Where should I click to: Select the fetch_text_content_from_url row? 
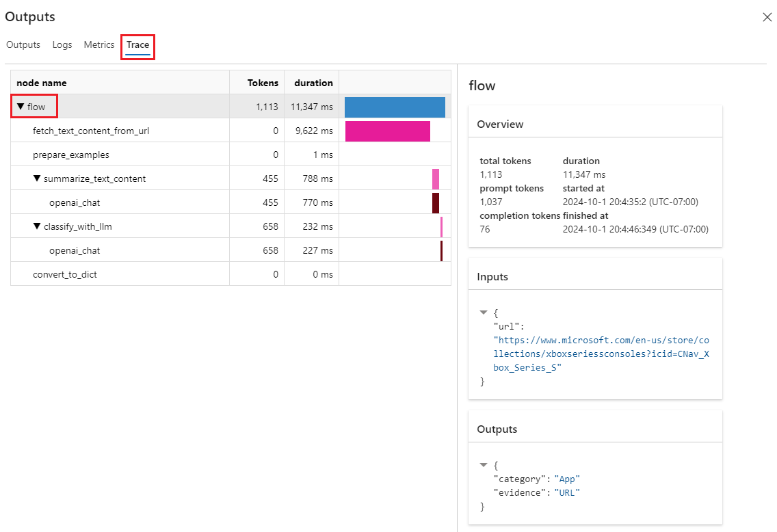91,131
